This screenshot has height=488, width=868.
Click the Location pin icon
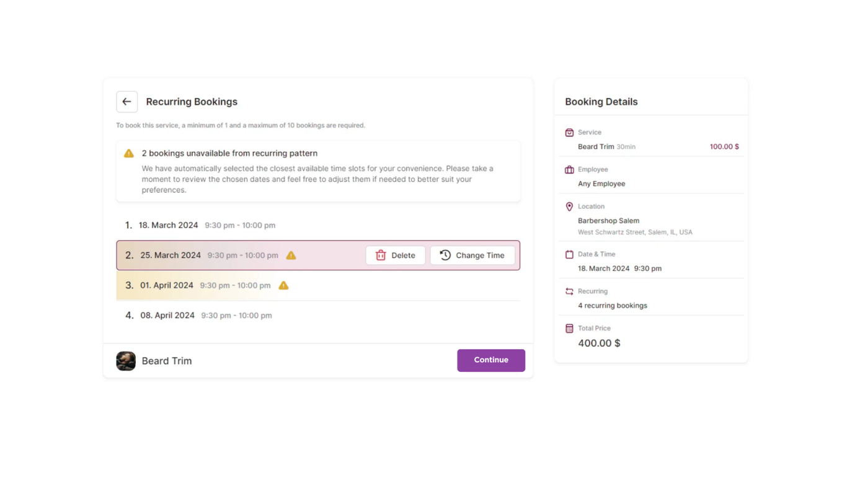[569, 206]
